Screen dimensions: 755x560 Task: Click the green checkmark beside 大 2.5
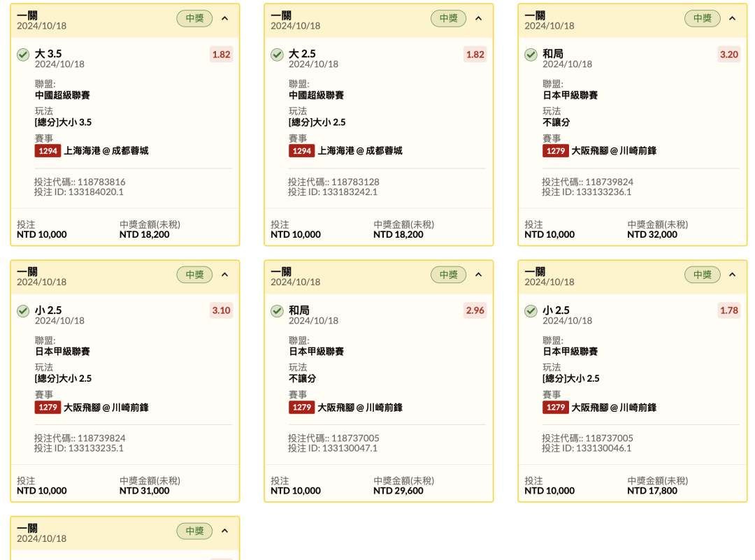pyautogui.click(x=277, y=55)
